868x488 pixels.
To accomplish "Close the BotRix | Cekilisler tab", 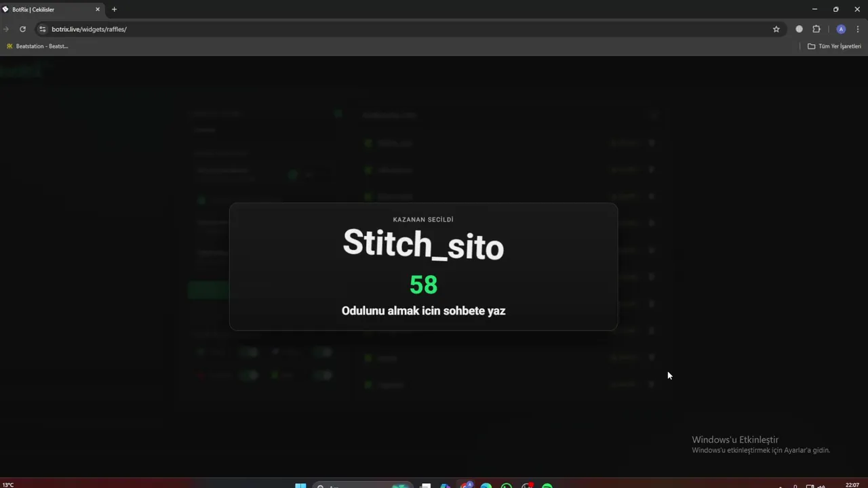I will pos(98,9).
